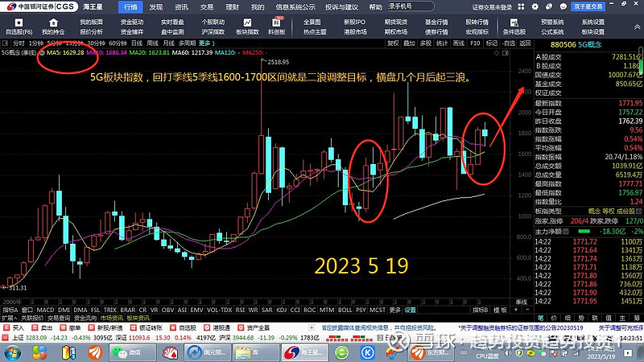Image resolution: width=644 pixels, height=362 pixels.
Task: Click the 设置 indicator settings button
Action: click(x=410, y=310)
